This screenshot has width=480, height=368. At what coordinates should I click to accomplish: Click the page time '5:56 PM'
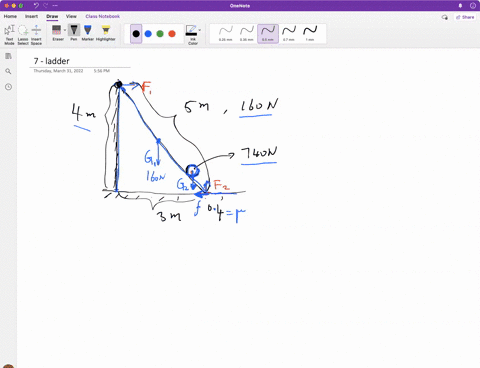102,71
